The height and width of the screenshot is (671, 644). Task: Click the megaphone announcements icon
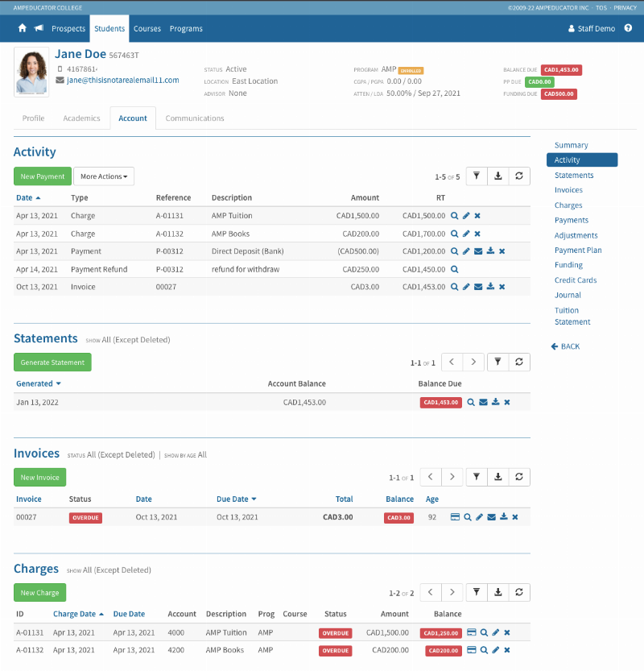pos(39,28)
